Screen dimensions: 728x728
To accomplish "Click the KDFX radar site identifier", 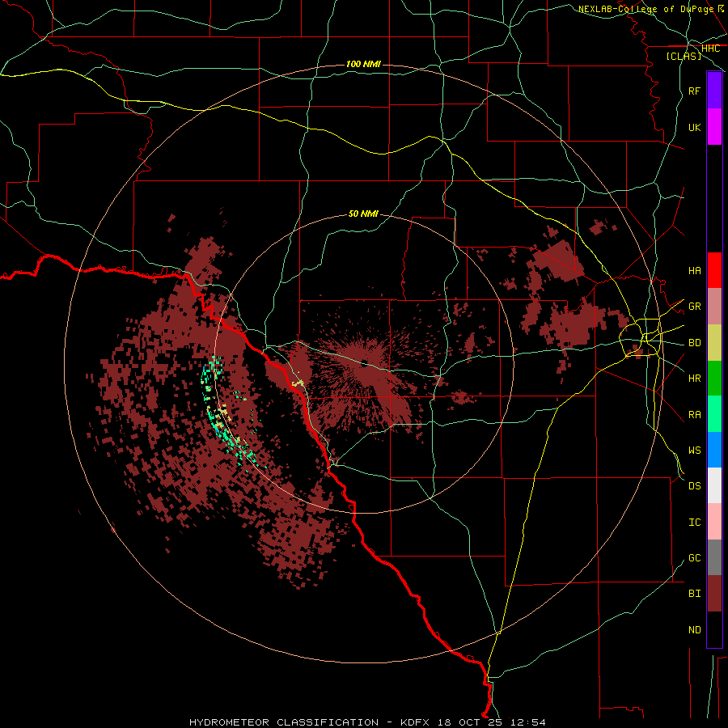I will (x=415, y=722).
